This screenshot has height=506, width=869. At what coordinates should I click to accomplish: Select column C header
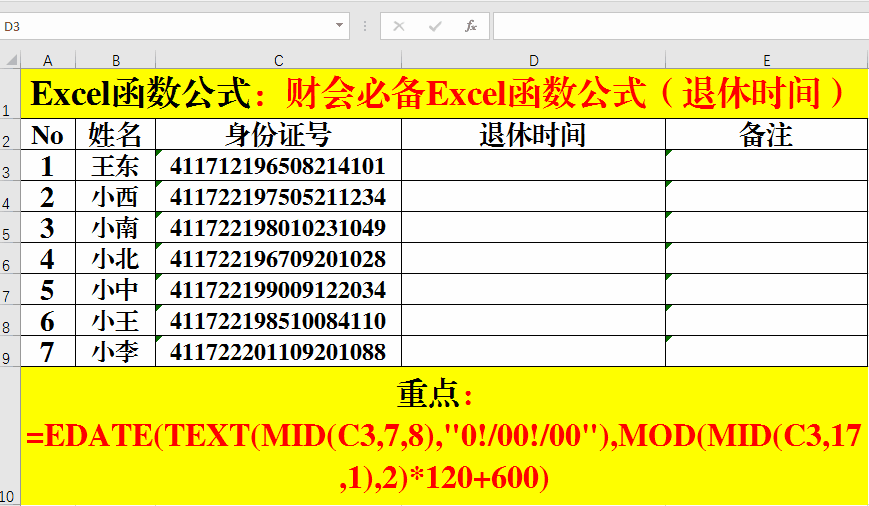(x=278, y=60)
